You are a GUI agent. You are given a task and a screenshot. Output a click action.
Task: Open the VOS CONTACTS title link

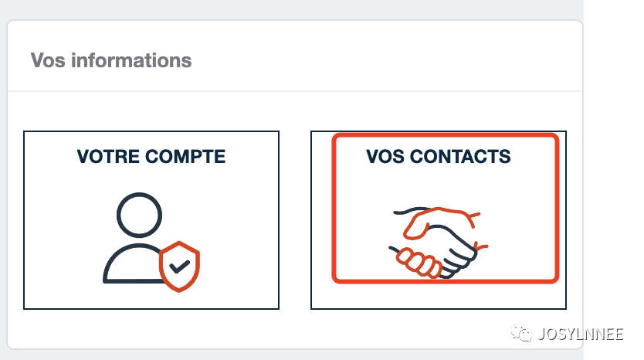438,157
